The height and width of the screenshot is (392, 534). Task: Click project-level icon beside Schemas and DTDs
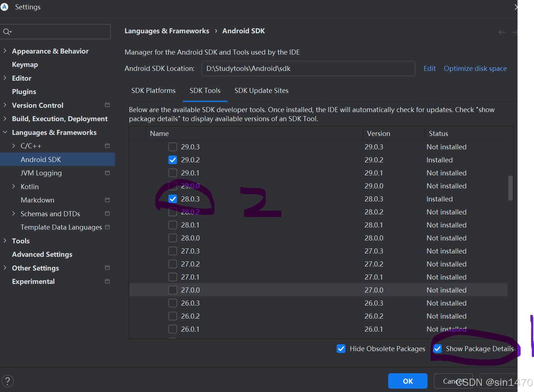tap(107, 213)
